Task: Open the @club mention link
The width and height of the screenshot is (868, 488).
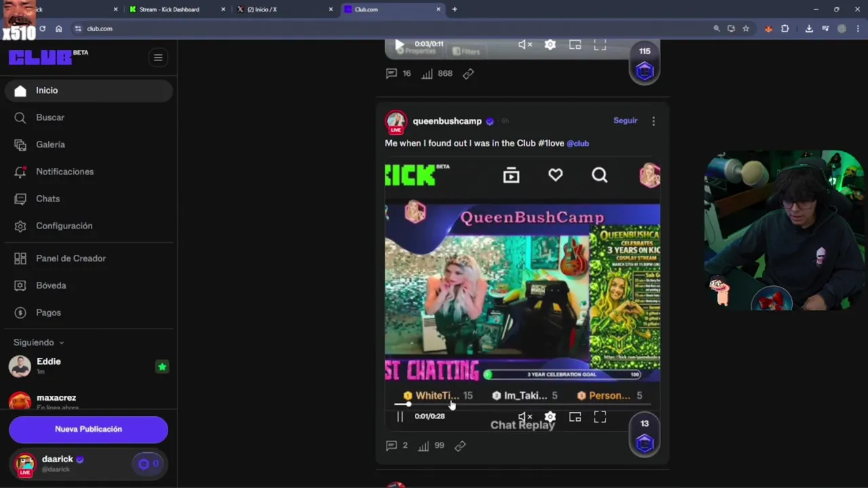Action: click(x=578, y=143)
